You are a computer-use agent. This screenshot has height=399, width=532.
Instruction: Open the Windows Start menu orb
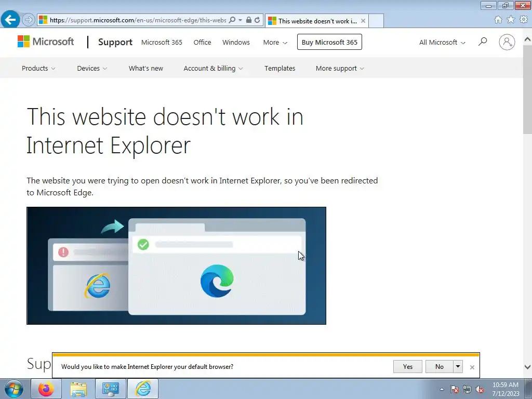coord(14,389)
